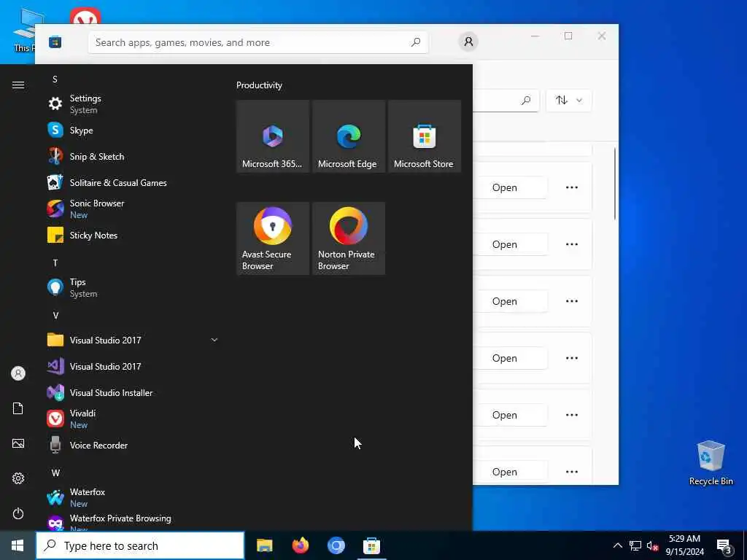Click the Microsoft Store search field
Image resolution: width=747 pixels, height=560 pixels.
pyautogui.click(x=258, y=42)
